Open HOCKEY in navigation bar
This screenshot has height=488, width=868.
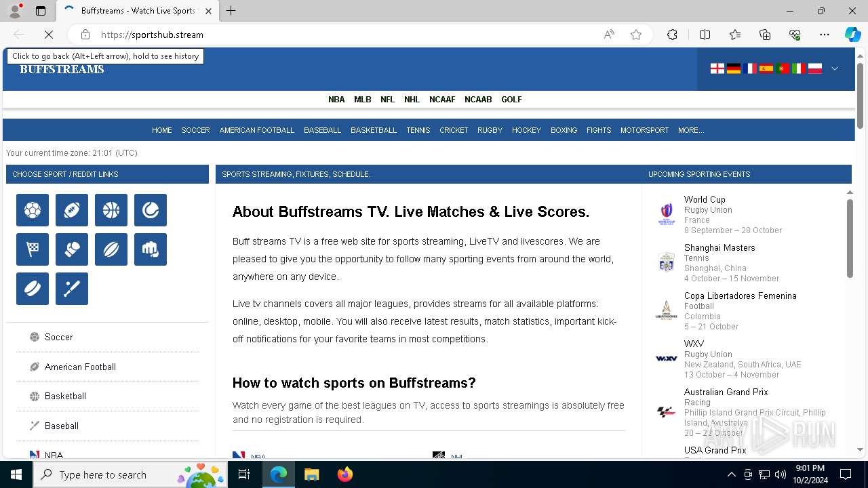click(x=526, y=130)
